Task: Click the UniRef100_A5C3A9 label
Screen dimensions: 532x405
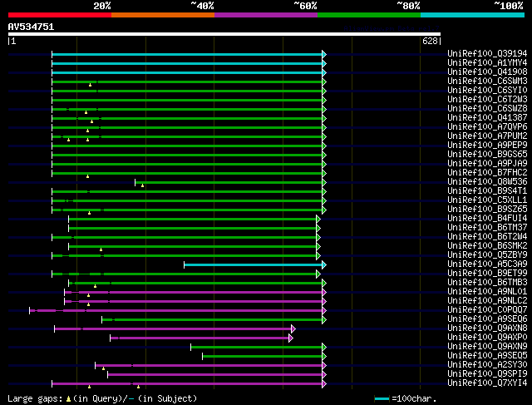Action: (x=487, y=264)
